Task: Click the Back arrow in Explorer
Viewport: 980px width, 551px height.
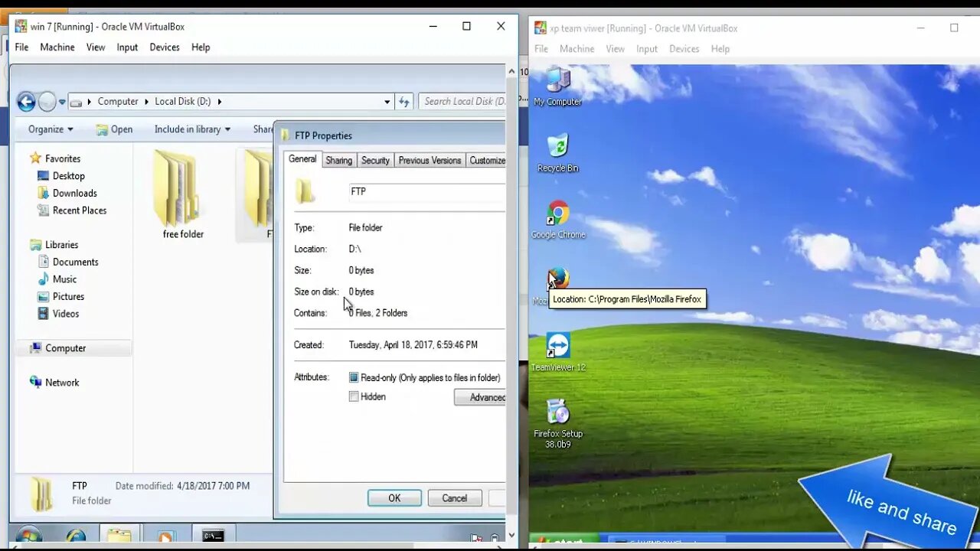Action: pyautogui.click(x=26, y=101)
